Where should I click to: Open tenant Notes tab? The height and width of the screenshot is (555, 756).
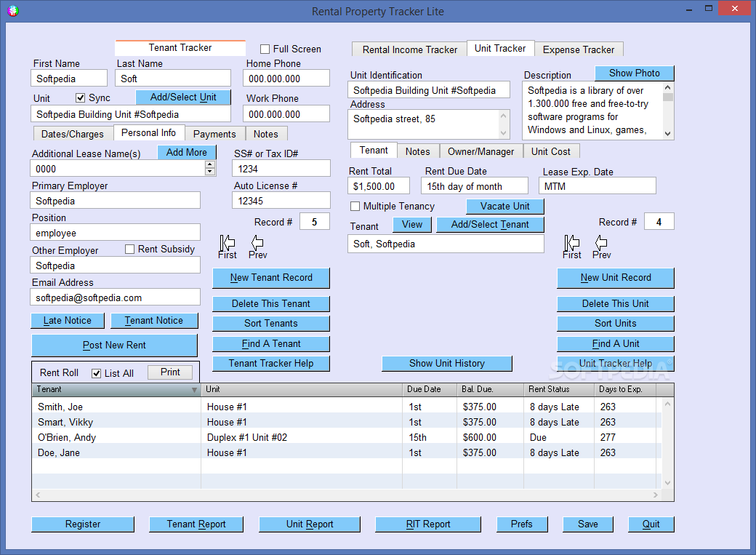265,134
